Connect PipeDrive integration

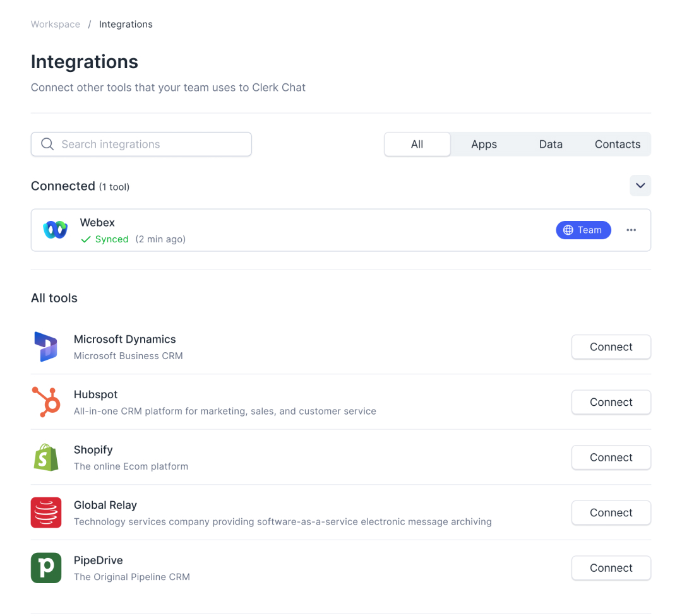click(611, 568)
